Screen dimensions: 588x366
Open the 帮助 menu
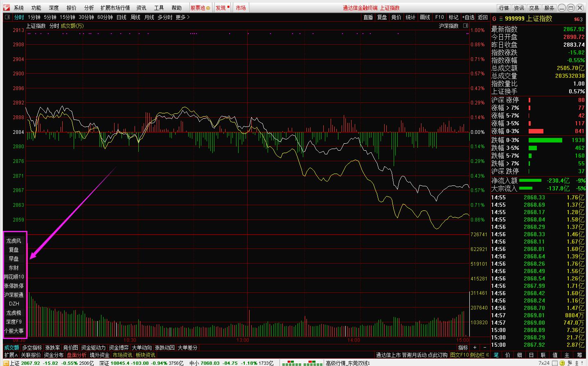click(x=176, y=8)
